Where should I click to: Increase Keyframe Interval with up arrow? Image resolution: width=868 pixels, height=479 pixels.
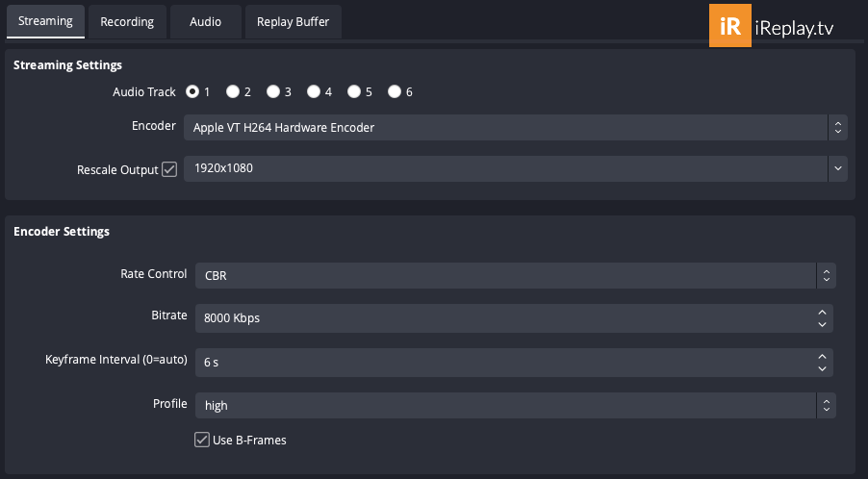click(822, 357)
